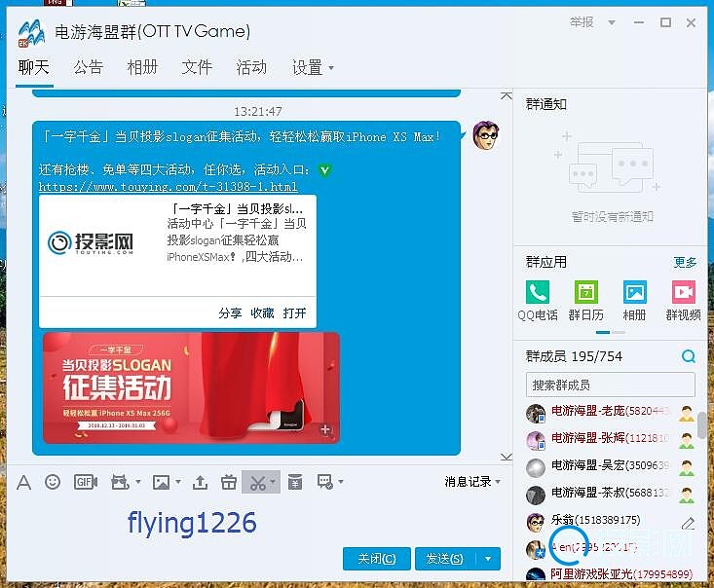The width and height of the screenshot is (714, 588).
Task: Select the scissors screenshot tool
Action: coord(257,482)
